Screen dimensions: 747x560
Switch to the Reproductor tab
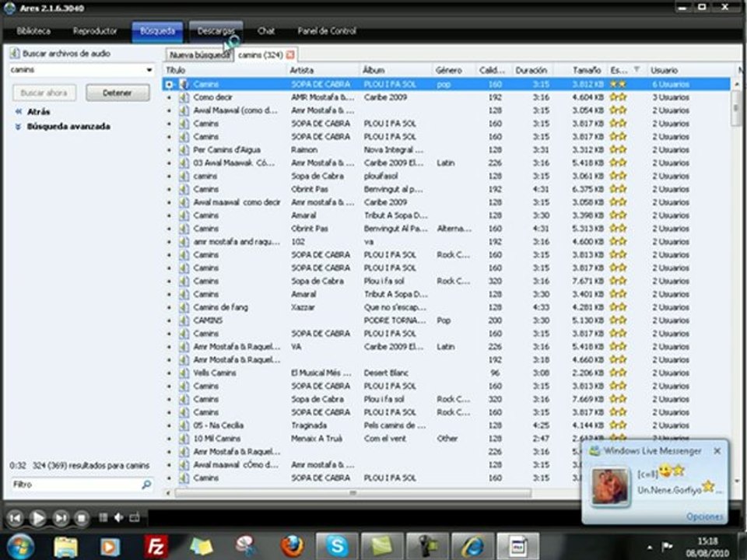(x=95, y=31)
